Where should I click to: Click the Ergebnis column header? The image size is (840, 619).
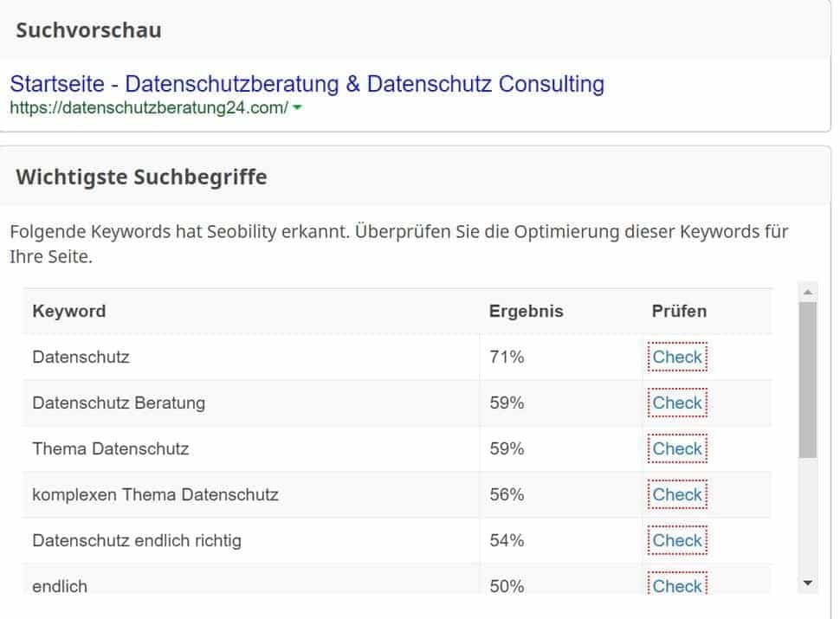pyautogui.click(x=526, y=311)
